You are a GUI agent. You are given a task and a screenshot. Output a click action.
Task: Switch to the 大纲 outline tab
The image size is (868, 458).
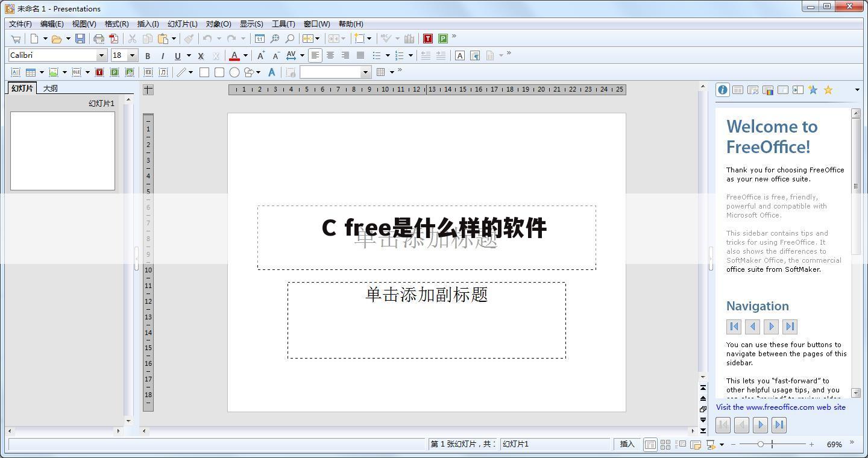coord(51,89)
